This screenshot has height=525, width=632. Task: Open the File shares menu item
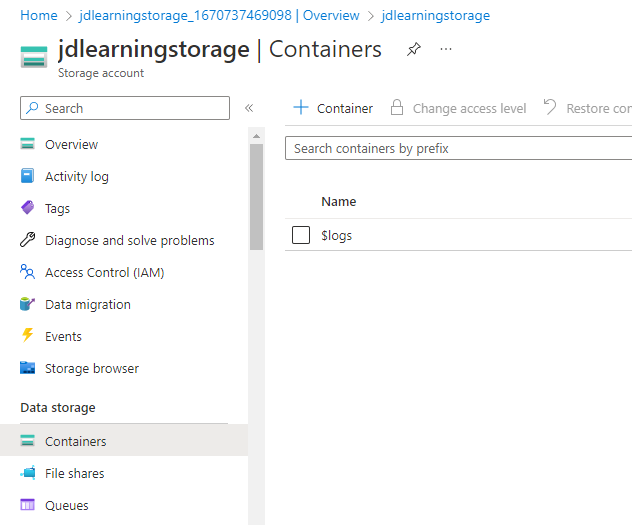tap(74, 473)
